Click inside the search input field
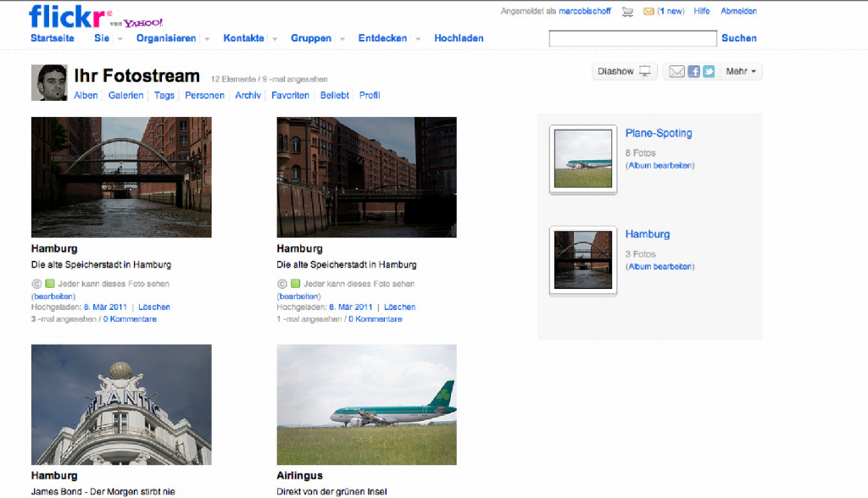This screenshot has width=868, height=498. tap(632, 37)
